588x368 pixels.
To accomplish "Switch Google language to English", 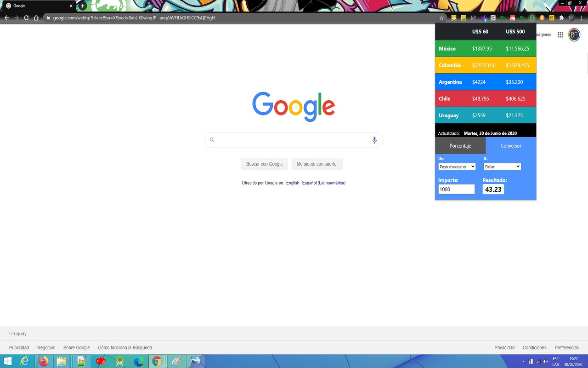I will click(x=293, y=183).
